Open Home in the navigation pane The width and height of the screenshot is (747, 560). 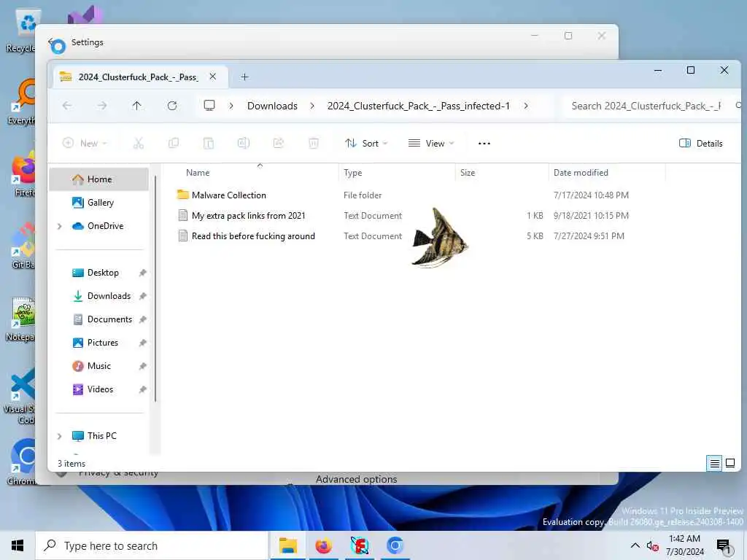[99, 179]
